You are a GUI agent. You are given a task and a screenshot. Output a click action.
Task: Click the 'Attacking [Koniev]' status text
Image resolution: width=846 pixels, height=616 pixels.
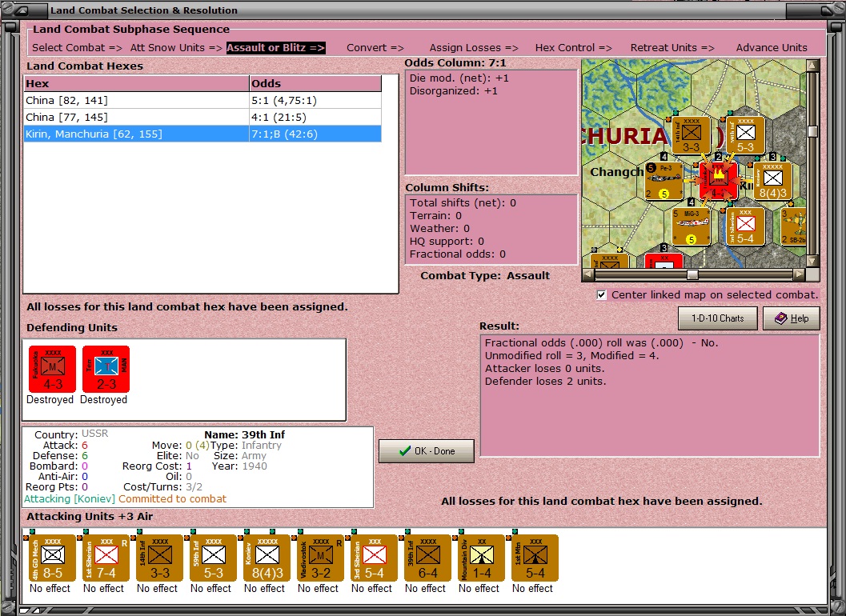(x=70, y=499)
